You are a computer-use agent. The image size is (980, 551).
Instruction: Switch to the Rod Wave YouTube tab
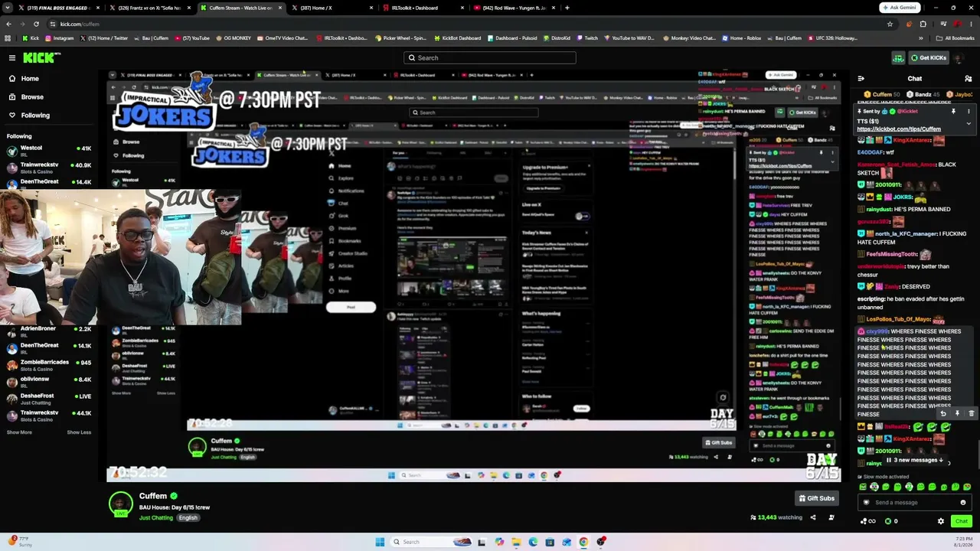(x=513, y=8)
